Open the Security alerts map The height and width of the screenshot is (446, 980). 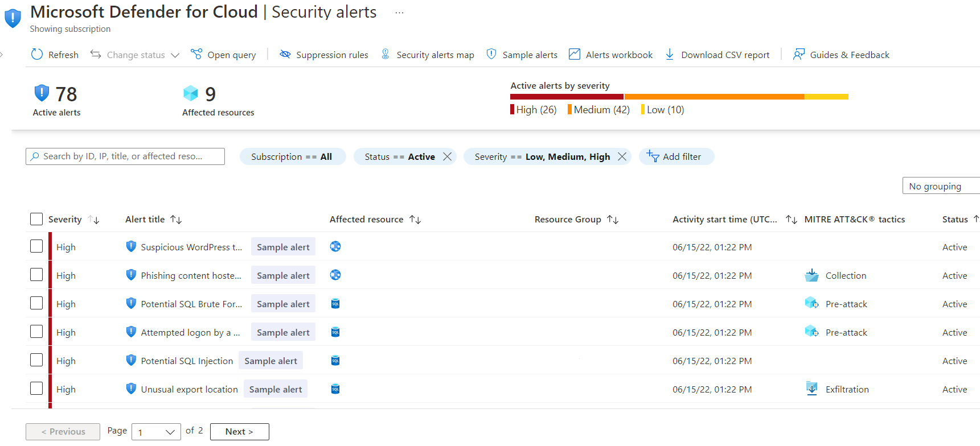coord(427,55)
